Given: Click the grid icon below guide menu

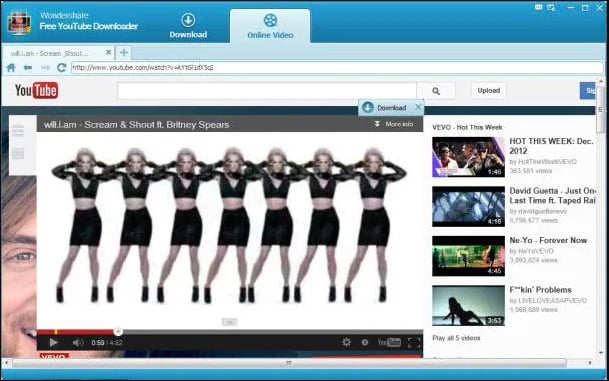Looking at the screenshot, I should 18,154.
